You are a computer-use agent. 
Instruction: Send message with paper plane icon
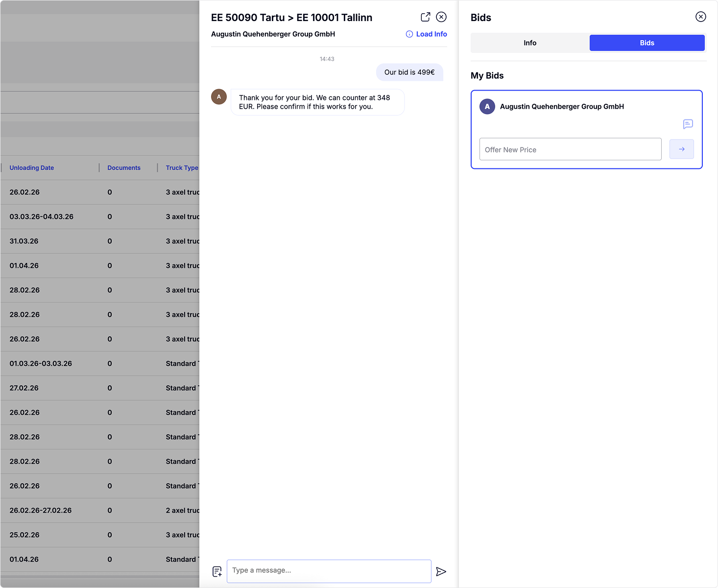click(441, 571)
